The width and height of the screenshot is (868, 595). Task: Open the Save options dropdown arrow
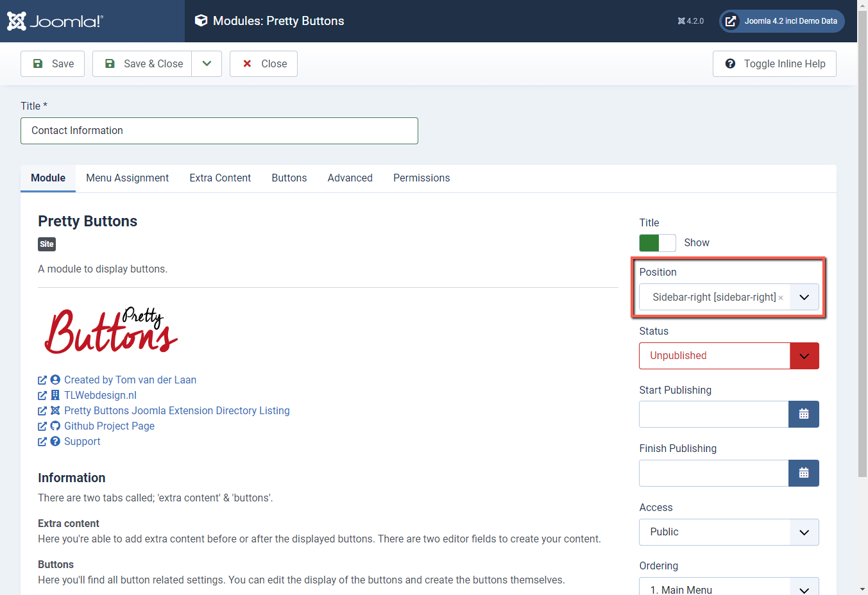(x=207, y=63)
